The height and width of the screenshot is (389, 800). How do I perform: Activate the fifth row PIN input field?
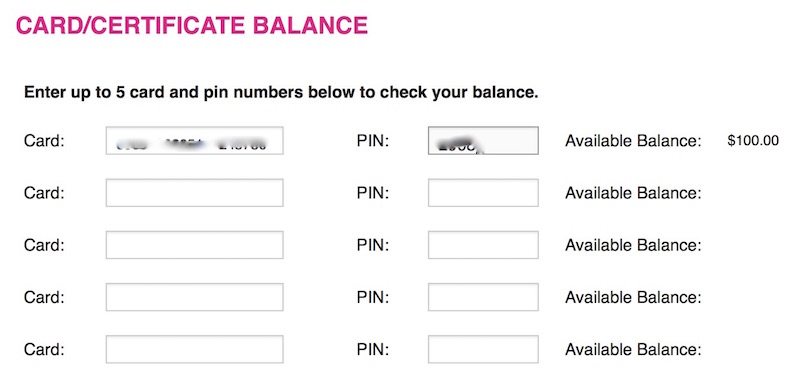[483, 349]
